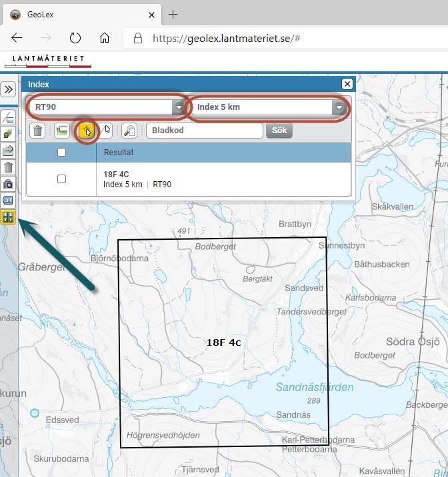Click the Båthusbacken label on the map

pyautogui.click(x=382, y=264)
